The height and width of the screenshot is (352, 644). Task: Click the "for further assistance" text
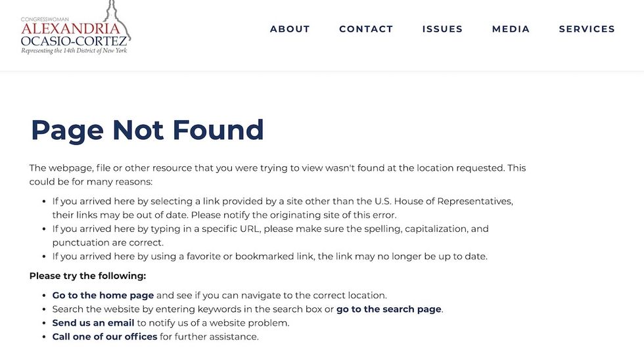[x=209, y=337]
